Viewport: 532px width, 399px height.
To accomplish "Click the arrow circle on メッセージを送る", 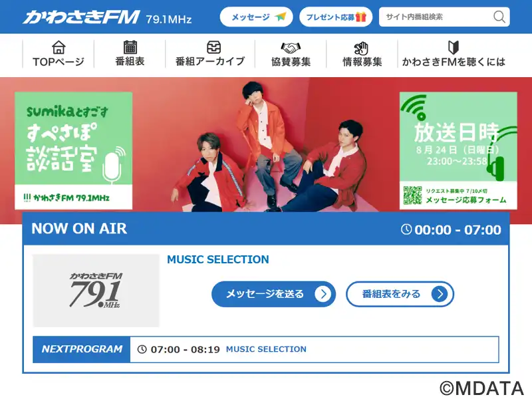I will 323,294.
